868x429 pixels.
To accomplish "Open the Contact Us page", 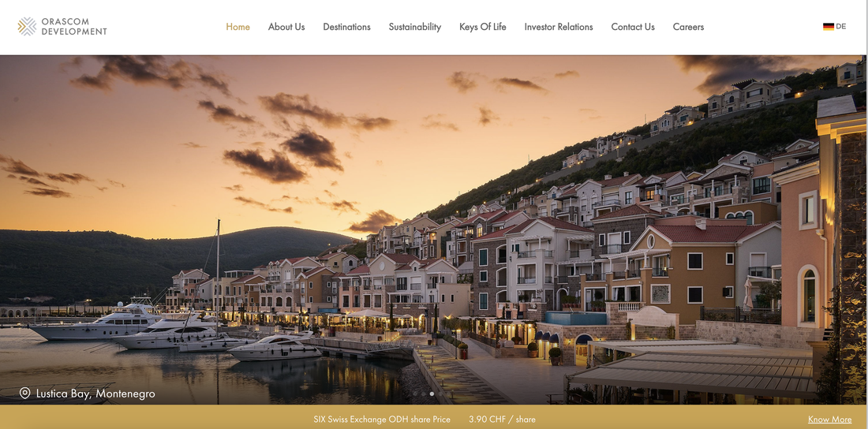I will (633, 27).
